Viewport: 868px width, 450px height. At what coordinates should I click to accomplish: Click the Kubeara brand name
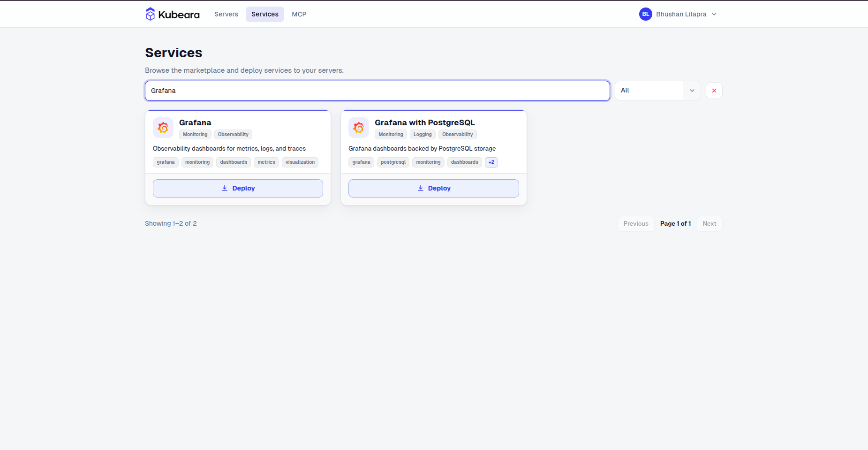[x=179, y=15]
